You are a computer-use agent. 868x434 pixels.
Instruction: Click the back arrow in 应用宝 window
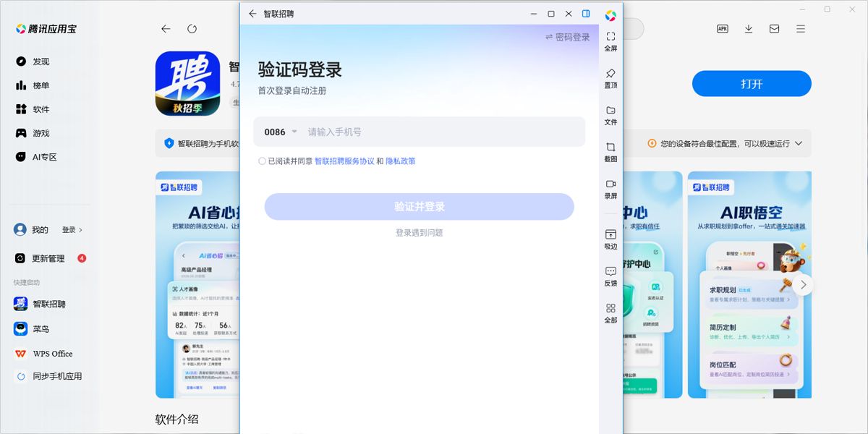pyautogui.click(x=166, y=29)
